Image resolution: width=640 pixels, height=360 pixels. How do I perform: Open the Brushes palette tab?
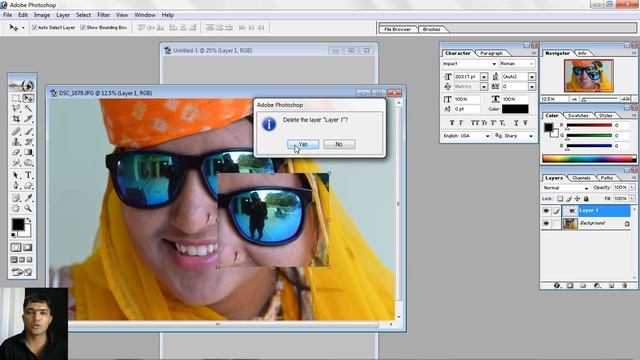(x=431, y=29)
